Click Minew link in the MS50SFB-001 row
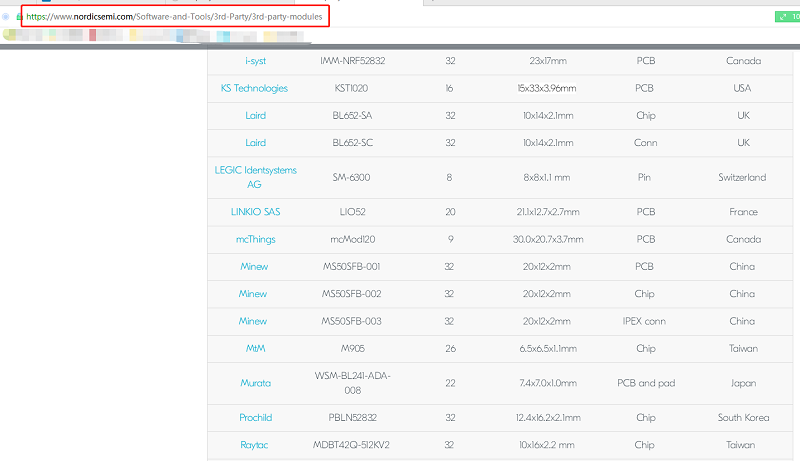 point(253,267)
